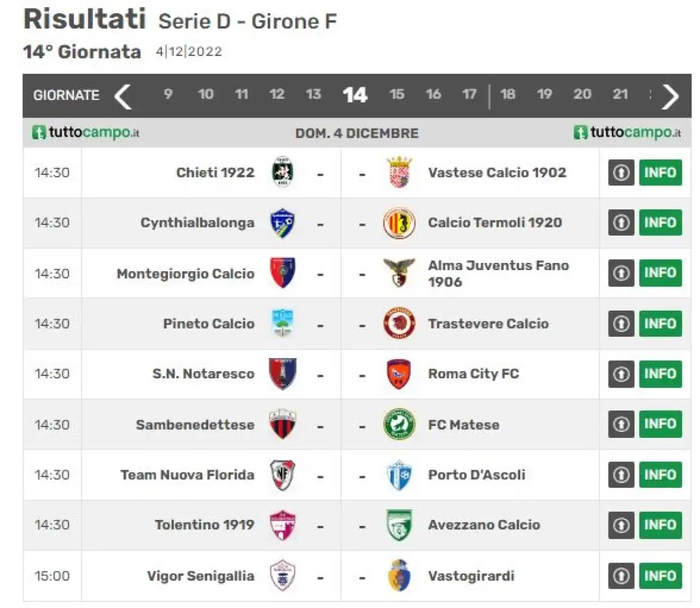The width and height of the screenshot is (700, 608).
Task: Click the Vastese Calcio 1902 crest
Action: 399,172
